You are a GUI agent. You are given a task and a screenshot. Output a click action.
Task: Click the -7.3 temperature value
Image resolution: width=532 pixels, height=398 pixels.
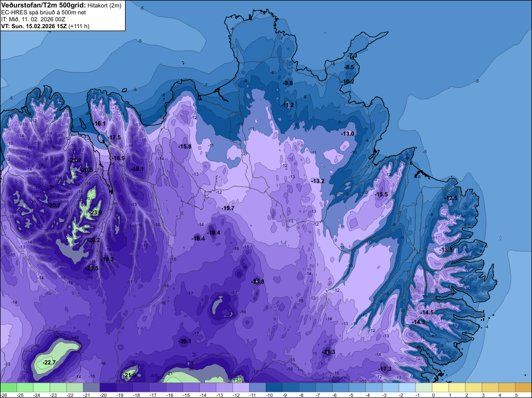352,56
